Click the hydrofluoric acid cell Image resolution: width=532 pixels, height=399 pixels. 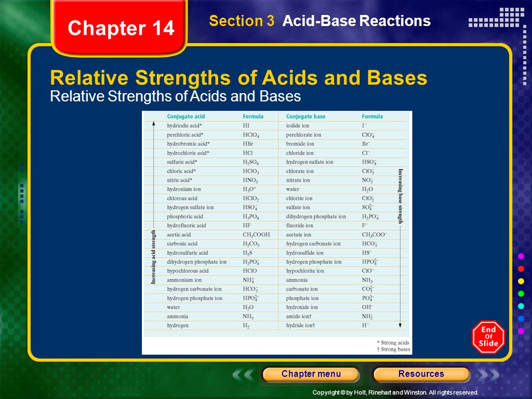coord(186,226)
